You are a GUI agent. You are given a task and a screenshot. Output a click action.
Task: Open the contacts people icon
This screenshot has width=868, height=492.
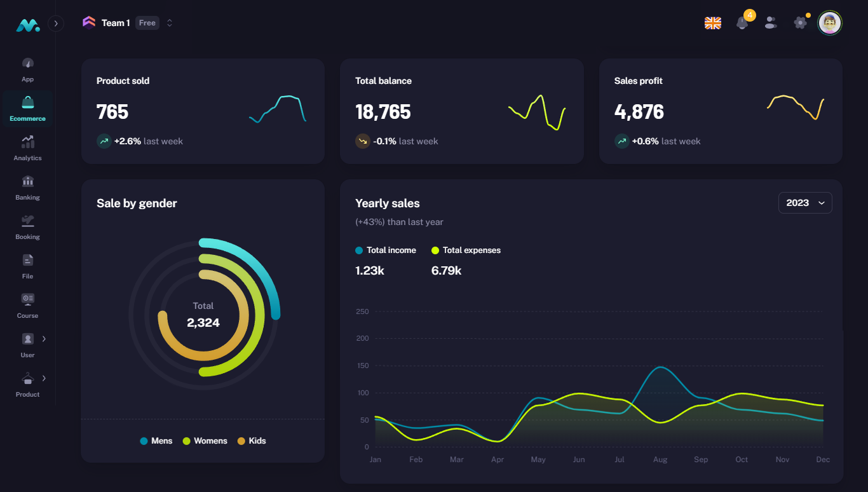click(x=771, y=23)
